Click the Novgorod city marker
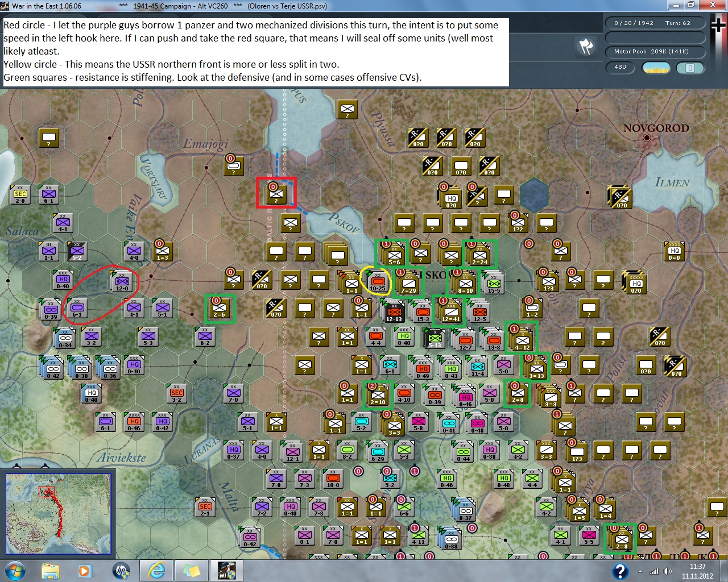The height and width of the screenshot is (582, 728). [x=647, y=138]
